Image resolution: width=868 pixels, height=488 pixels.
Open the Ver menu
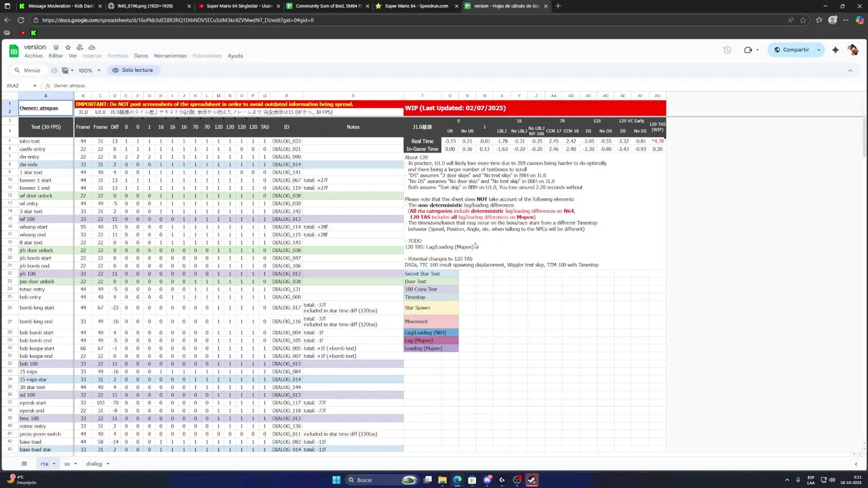click(x=73, y=56)
